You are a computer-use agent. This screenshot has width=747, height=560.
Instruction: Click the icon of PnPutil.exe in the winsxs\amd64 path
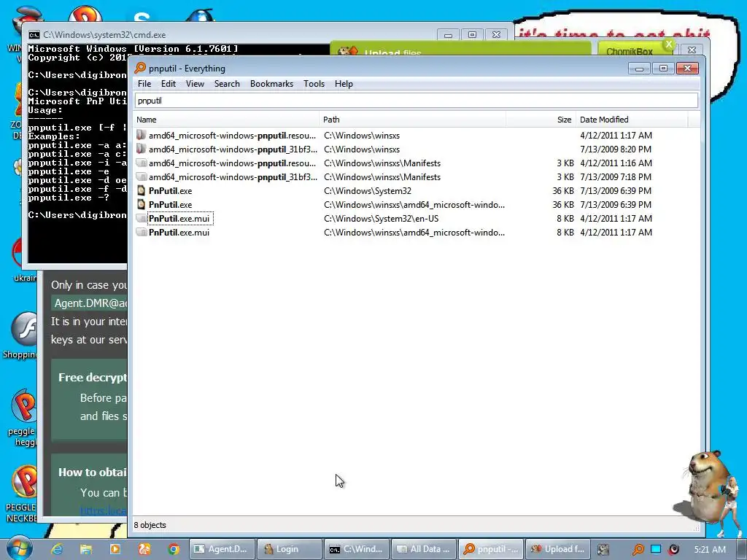pos(141,204)
